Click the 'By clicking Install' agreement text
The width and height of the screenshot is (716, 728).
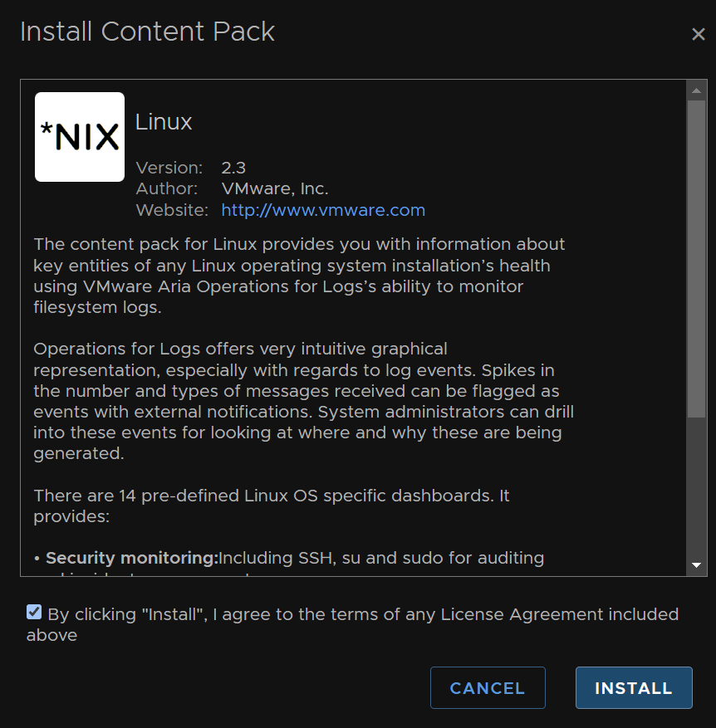point(353,624)
